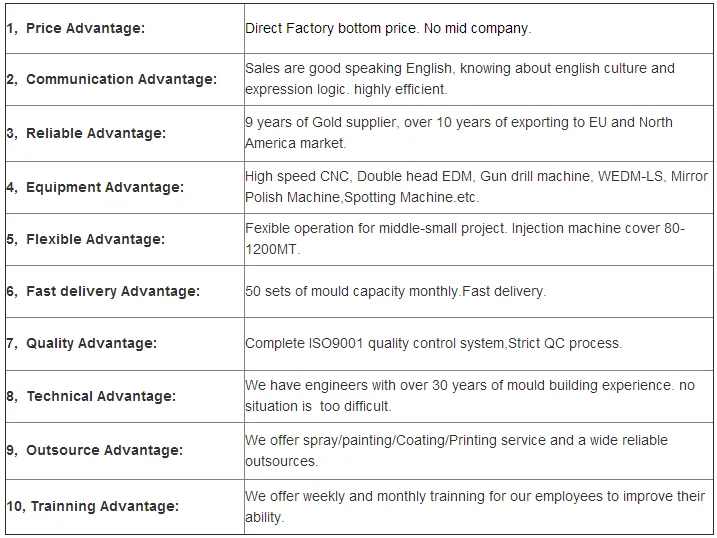Click the weekly and monthly trainning description
The height and width of the screenshot is (538, 717).
click(475, 506)
